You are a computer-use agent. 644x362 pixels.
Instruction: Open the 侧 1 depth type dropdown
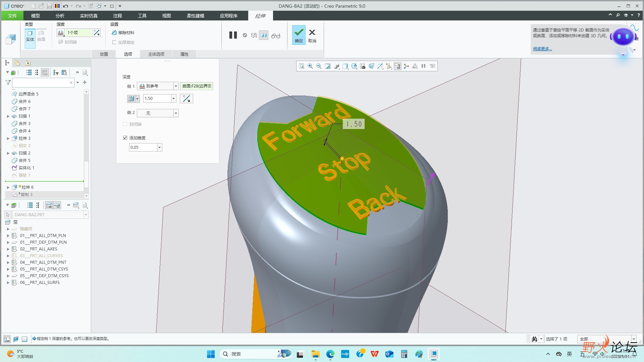[x=176, y=86]
